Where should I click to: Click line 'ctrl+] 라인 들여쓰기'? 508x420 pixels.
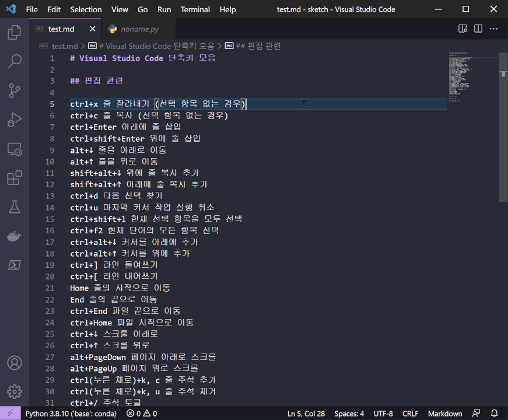[x=114, y=265]
